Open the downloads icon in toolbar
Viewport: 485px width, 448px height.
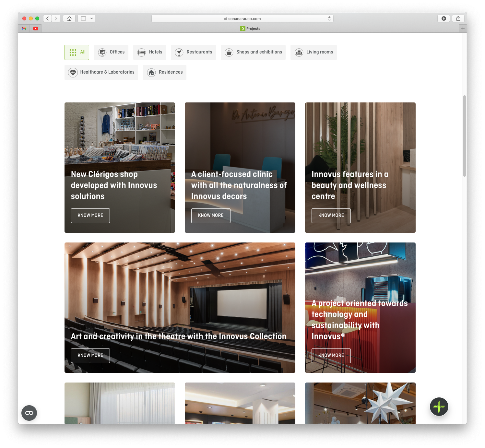tap(444, 18)
